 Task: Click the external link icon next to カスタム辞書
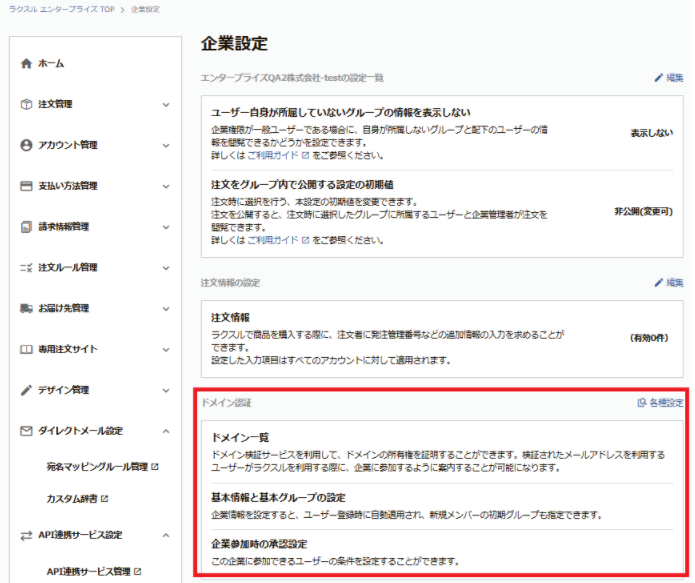tap(104, 499)
